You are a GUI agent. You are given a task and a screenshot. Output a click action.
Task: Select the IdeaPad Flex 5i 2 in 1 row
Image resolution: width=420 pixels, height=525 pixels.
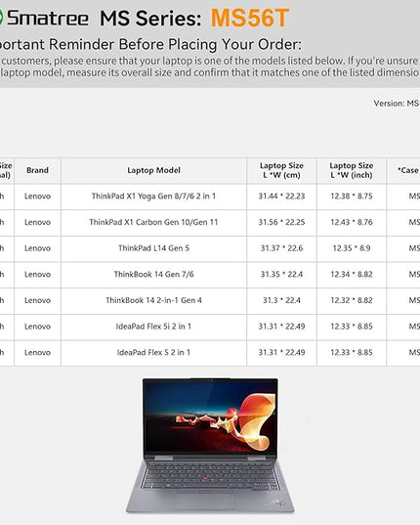(x=210, y=327)
